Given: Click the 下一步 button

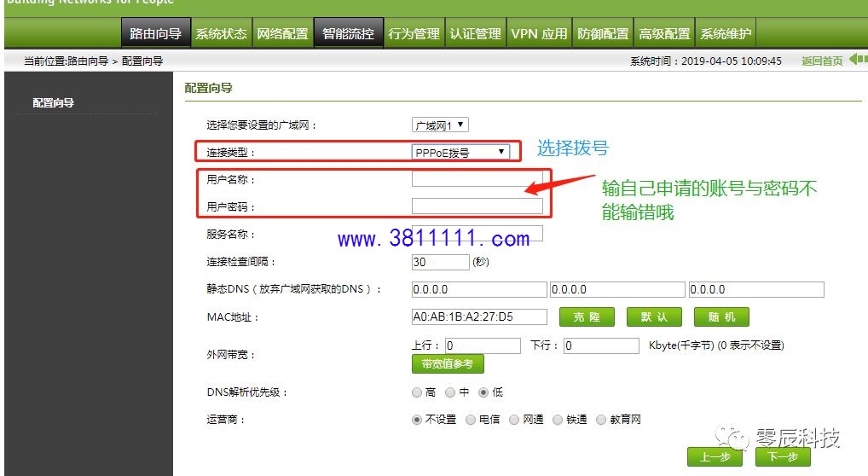Looking at the screenshot, I should 783,456.
